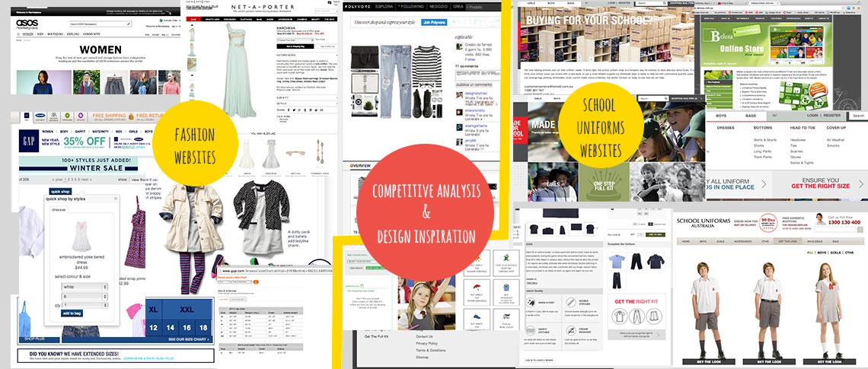
Task: Click the Safety Stitched quality icon
Action: click(x=531, y=329)
